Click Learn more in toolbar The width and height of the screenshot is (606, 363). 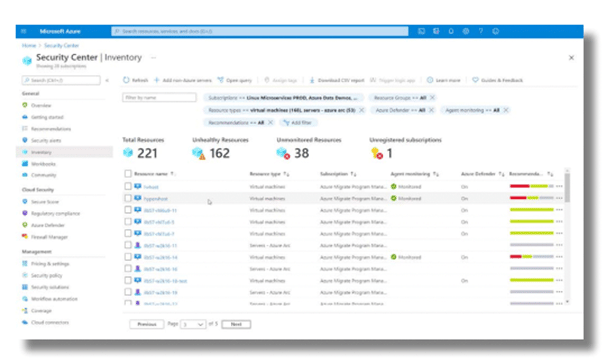click(x=444, y=80)
